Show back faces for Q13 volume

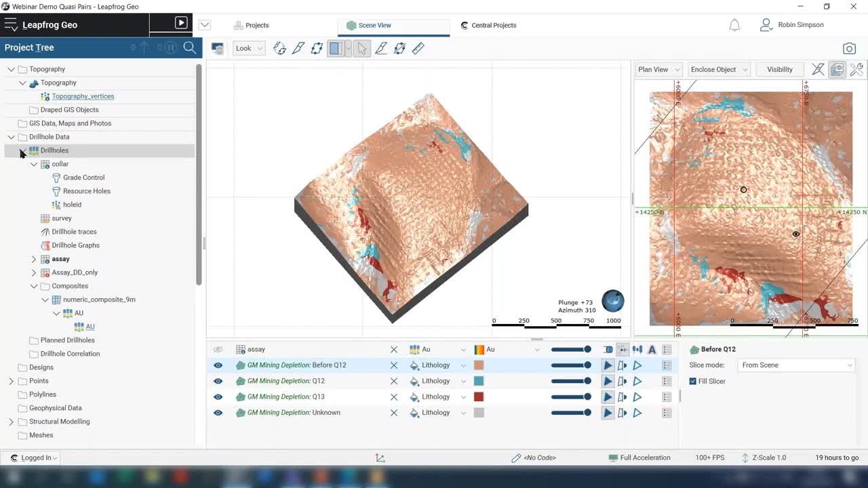click(623, 397)
